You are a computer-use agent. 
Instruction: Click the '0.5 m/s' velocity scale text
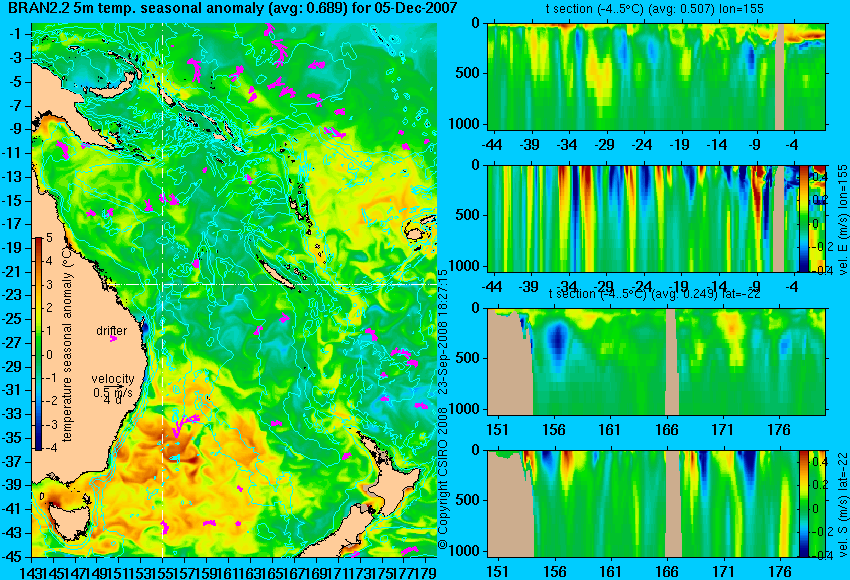(113, 391)
